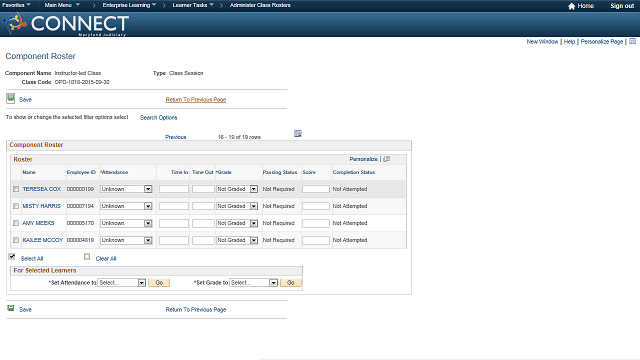The image size is (640, 360).
Task: Open Grade dropdown for TERESEA COX
Action: coord(237,189)
